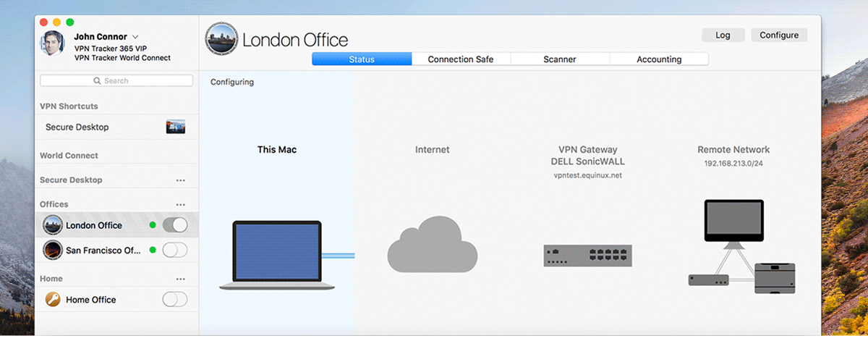The image size is (868, 362).
Task: Click the London Office header picture
Action: click(x=221, y=39)
